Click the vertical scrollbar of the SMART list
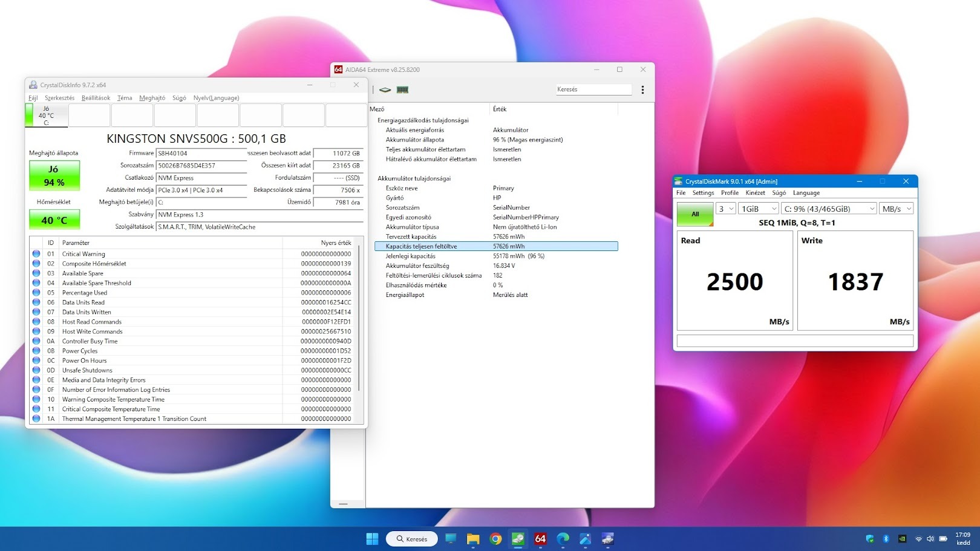This screenshot has width=980, height=551. point(361,318)
